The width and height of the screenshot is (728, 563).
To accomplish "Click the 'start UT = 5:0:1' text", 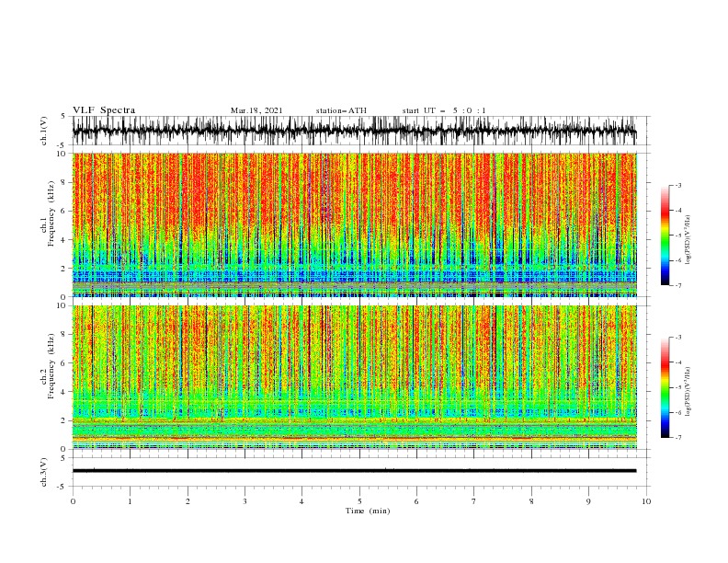I will pos(444,110).
